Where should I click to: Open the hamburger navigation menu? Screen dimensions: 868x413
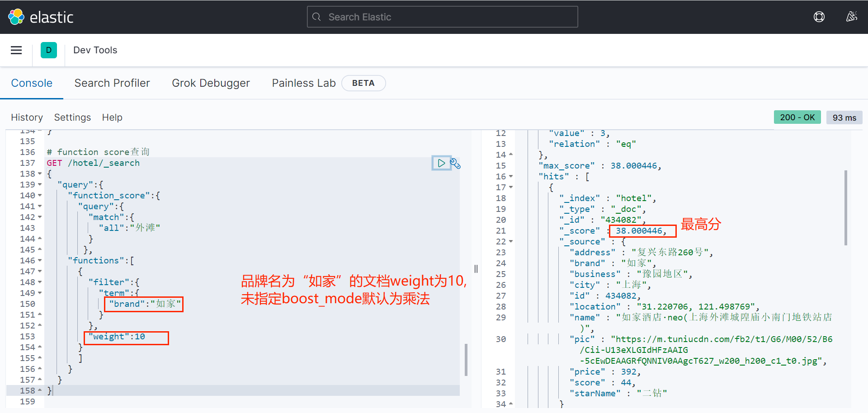click(16, 50)
